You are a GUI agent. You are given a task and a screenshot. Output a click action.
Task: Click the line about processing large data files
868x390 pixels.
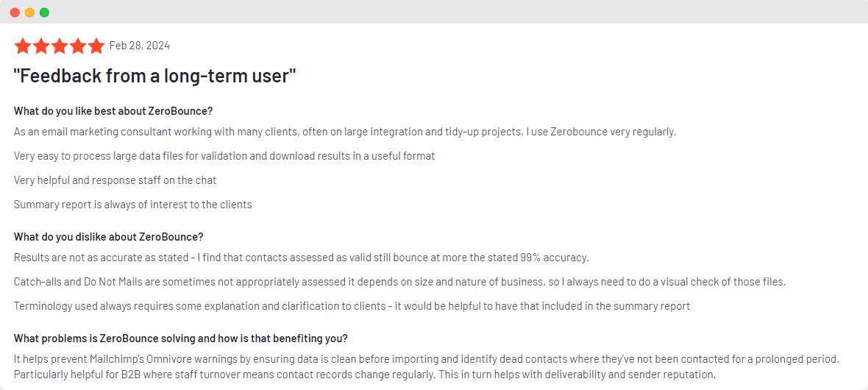[x=224, y=156]
